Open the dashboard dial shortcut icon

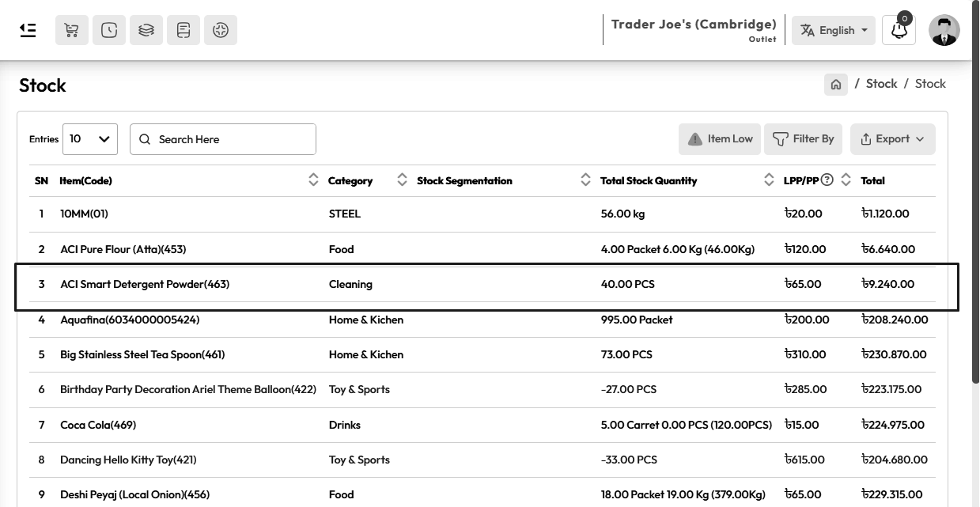click(221, 30)
